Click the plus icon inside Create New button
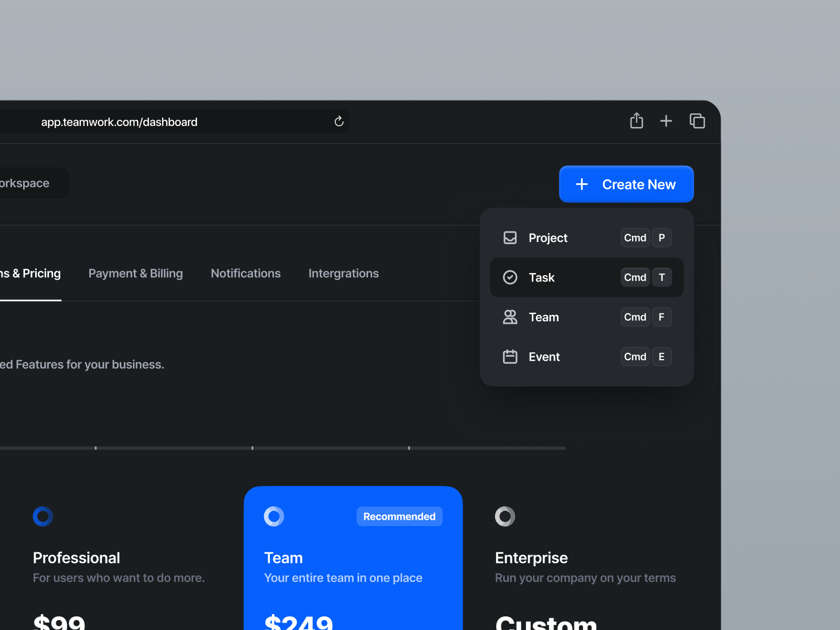The width and height of the screenshot is (840, 630). pos(582,184)
